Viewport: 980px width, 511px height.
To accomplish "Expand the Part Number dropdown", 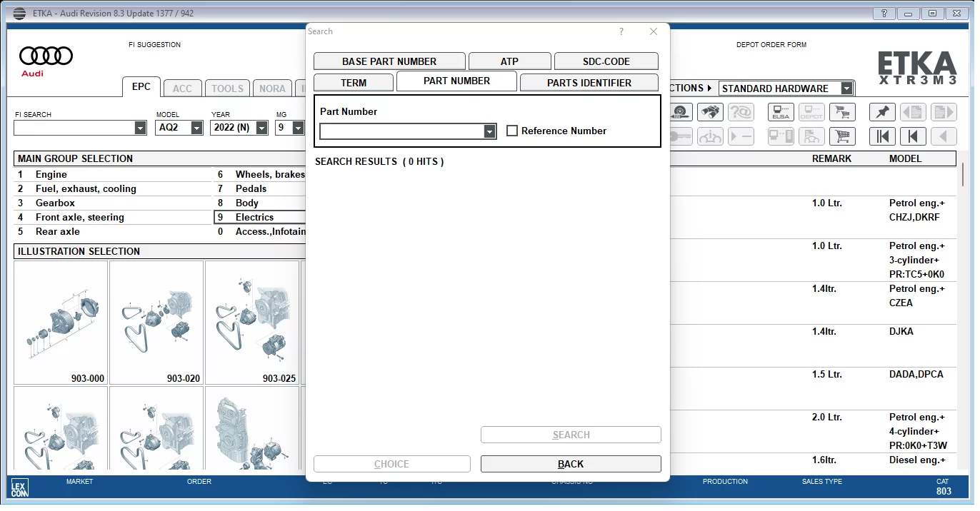I will [489, 131].
